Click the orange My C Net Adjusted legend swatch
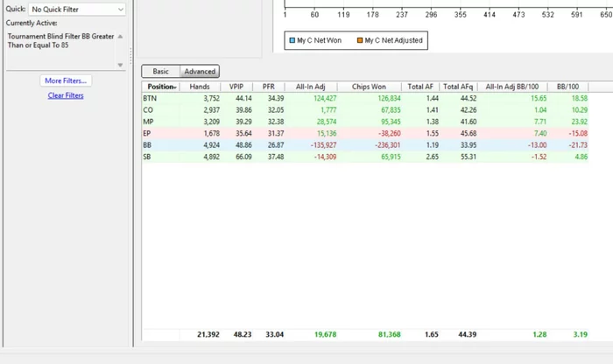 (x=360, y=40)
